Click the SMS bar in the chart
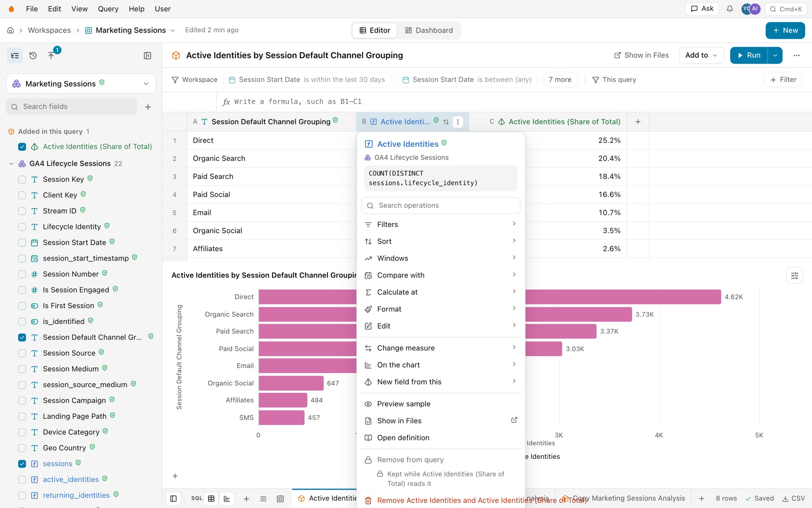 click(281, 418)
